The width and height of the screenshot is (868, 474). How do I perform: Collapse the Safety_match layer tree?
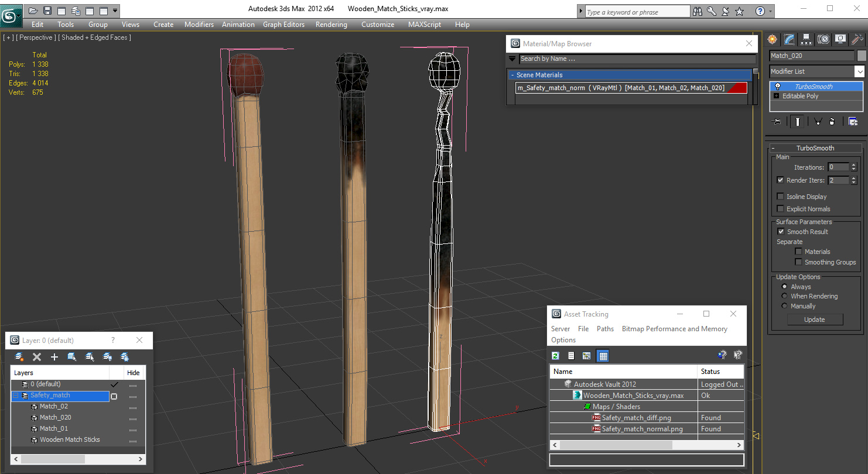tap(16, 396)
